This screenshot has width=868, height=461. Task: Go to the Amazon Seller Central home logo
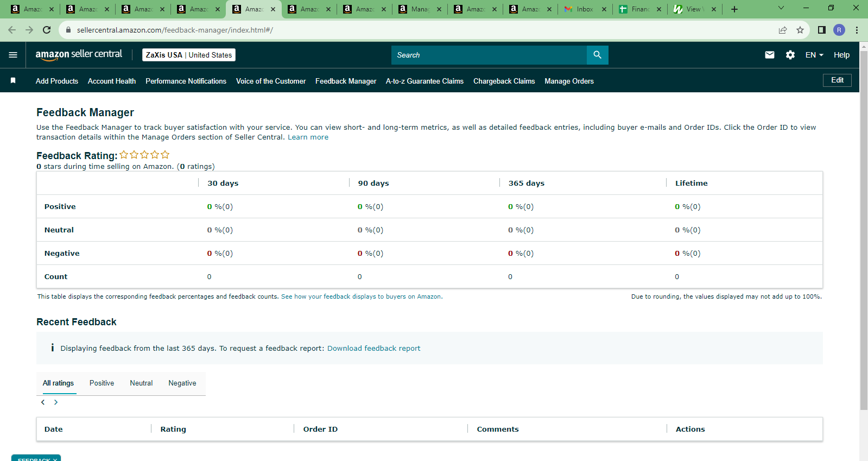pyautogui.click(x=79, y=55)
